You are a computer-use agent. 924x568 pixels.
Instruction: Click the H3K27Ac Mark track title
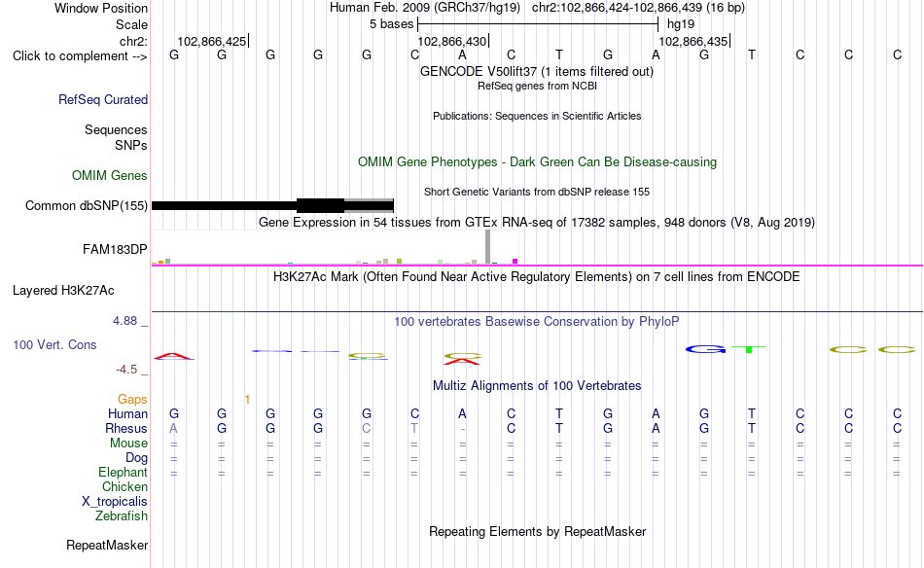point(537,277)
